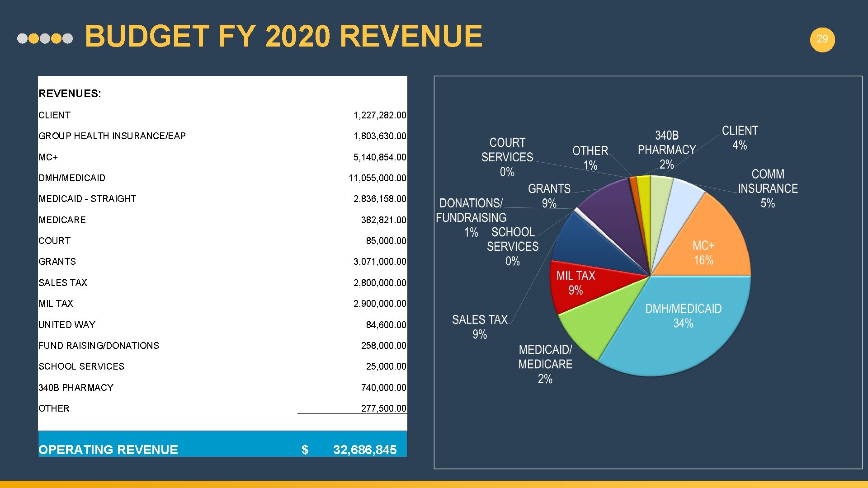Click the 340B PHARMACY table label

coord(76,388)
